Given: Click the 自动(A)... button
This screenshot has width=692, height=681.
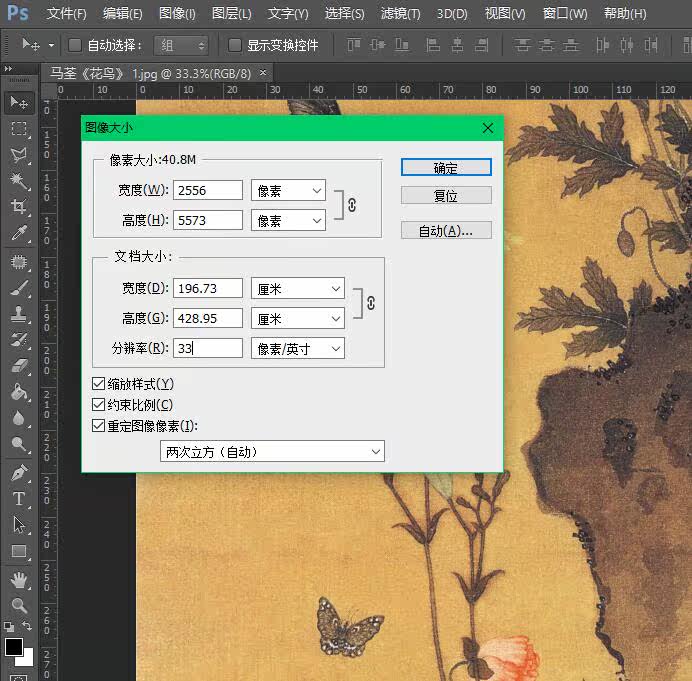Looking at the screenshot, I should (446, 230).
